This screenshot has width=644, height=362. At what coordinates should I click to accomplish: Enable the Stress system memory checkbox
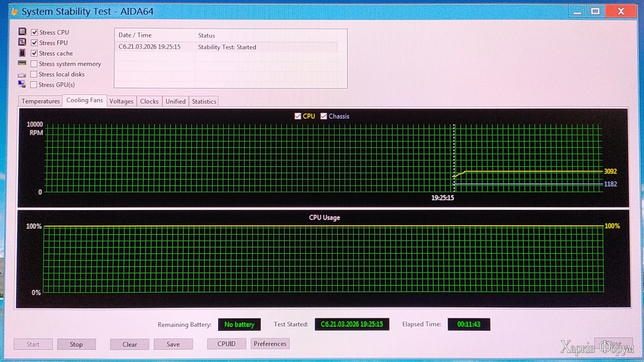34,64
